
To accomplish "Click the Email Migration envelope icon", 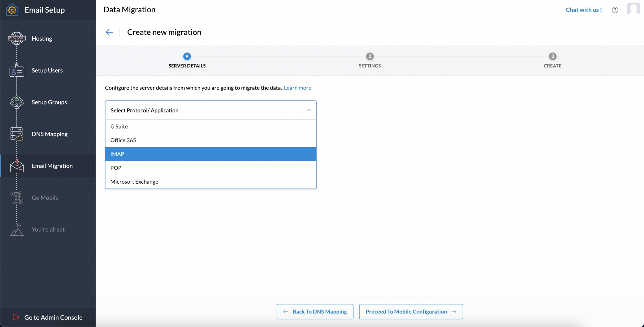I will point(16,166).
